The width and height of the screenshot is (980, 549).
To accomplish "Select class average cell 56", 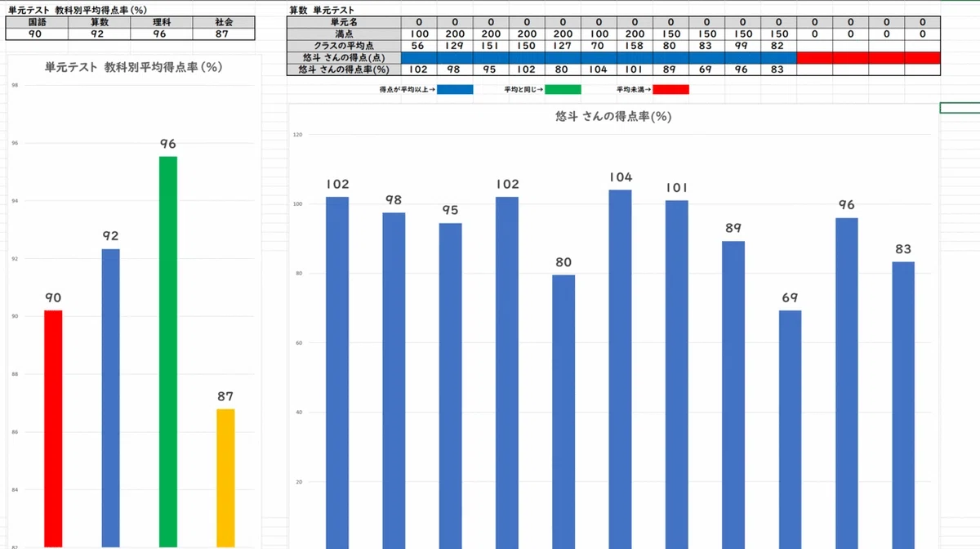I will pyautogui.click(x=419, y=46).
